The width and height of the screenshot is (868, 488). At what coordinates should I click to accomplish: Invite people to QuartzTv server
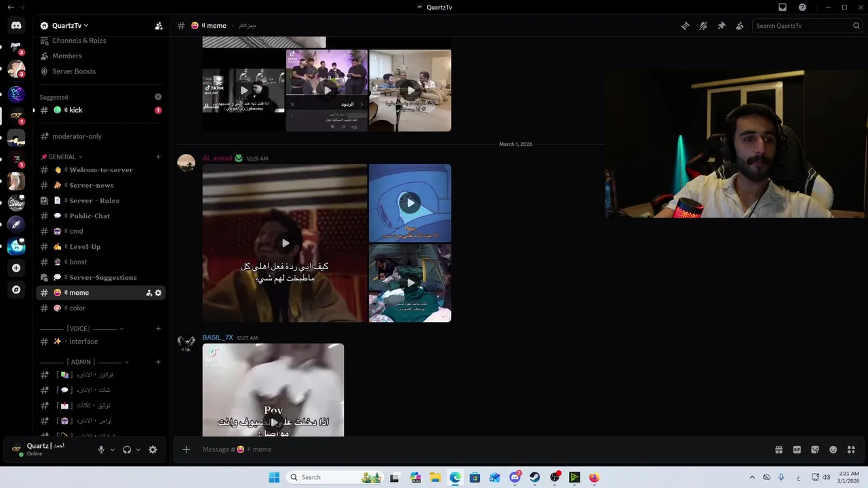click(159, 26)
